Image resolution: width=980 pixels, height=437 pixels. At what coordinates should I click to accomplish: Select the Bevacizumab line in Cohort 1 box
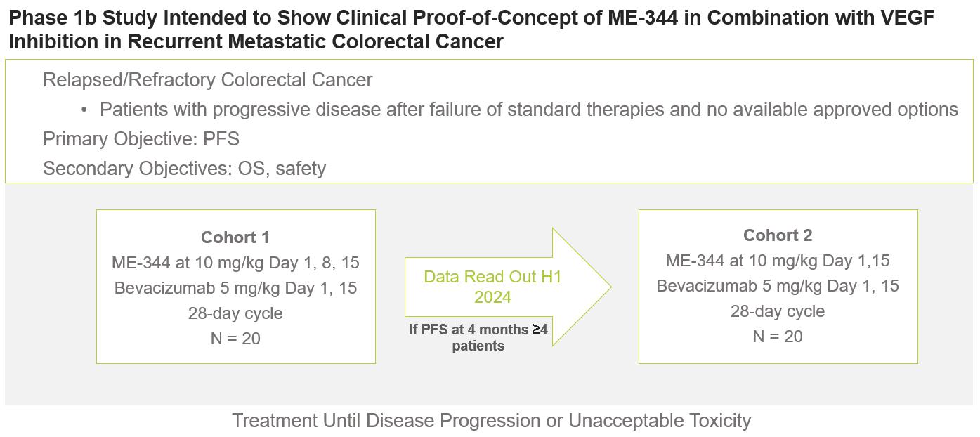[x=235, y=288]
